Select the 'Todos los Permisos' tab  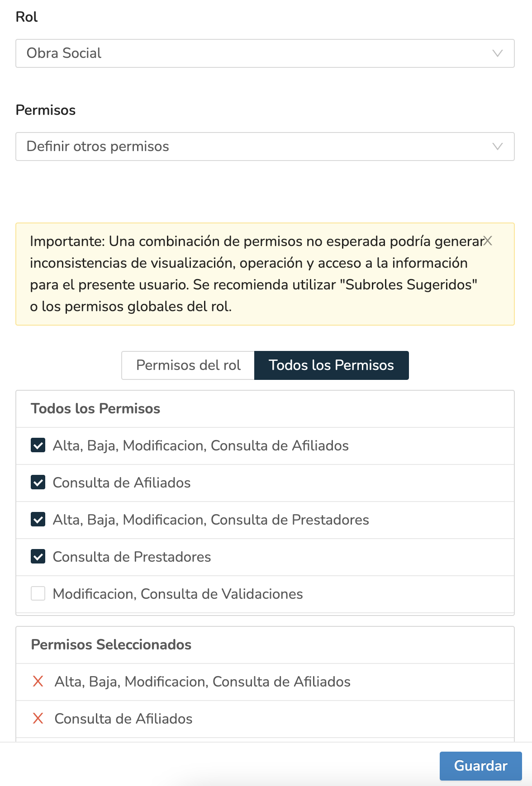pyautogui.click(x=331, y=365)
